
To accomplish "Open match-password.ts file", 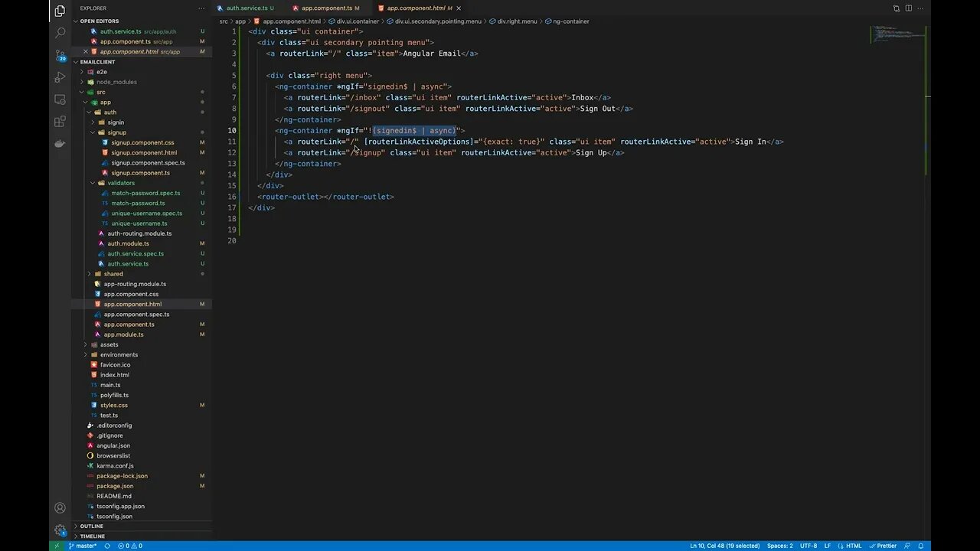I will pos(138,203).
